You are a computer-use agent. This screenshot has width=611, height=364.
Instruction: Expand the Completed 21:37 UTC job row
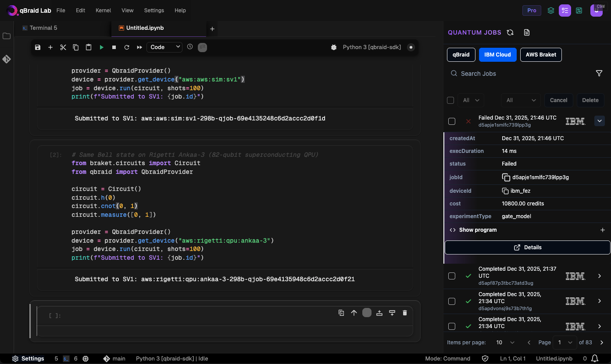point(600,276)
